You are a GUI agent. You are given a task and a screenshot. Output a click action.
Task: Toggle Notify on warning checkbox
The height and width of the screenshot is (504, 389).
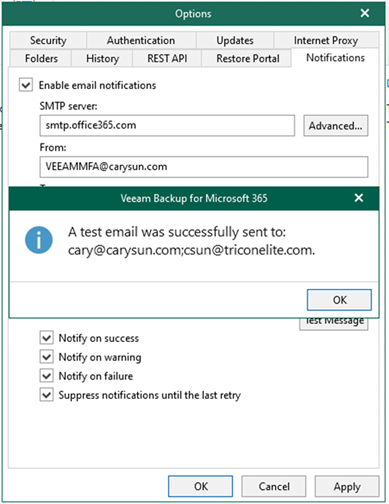[46, 357]
